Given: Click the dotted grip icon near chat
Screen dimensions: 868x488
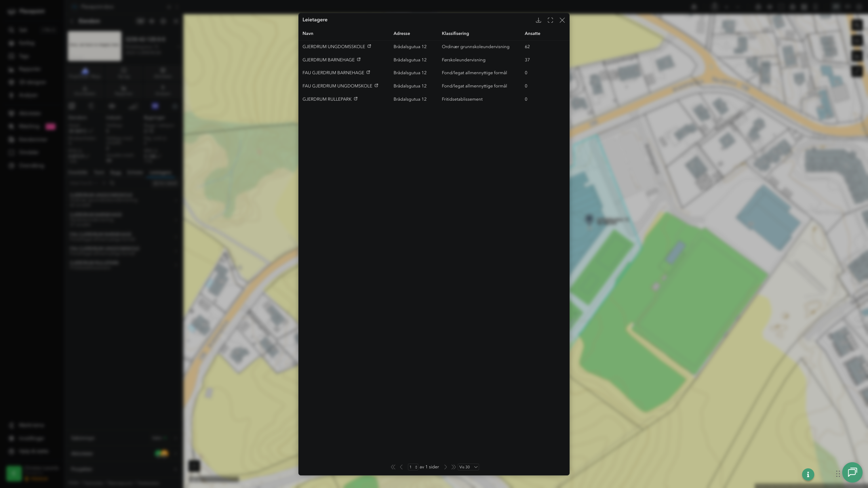Looking at the screenshot, I should pos(838,474).
